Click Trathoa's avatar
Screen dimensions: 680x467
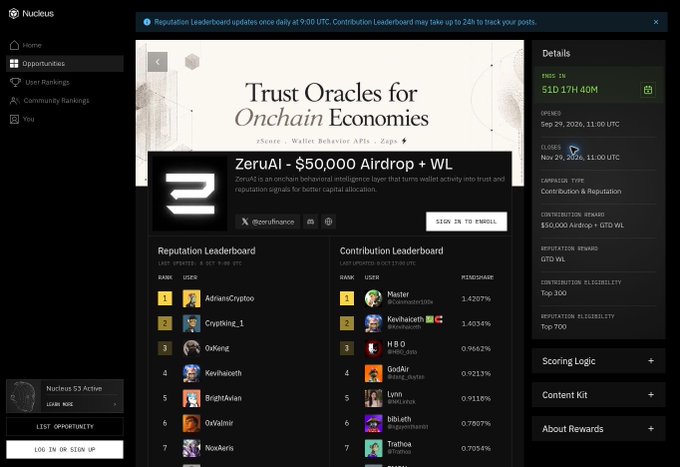pos(373,448)
